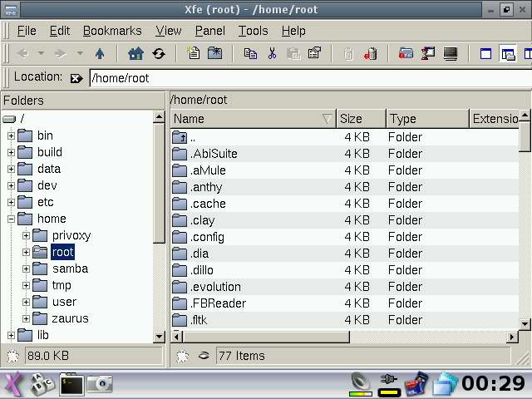Open Properties via the toolbar icon

tap(314, 53)
